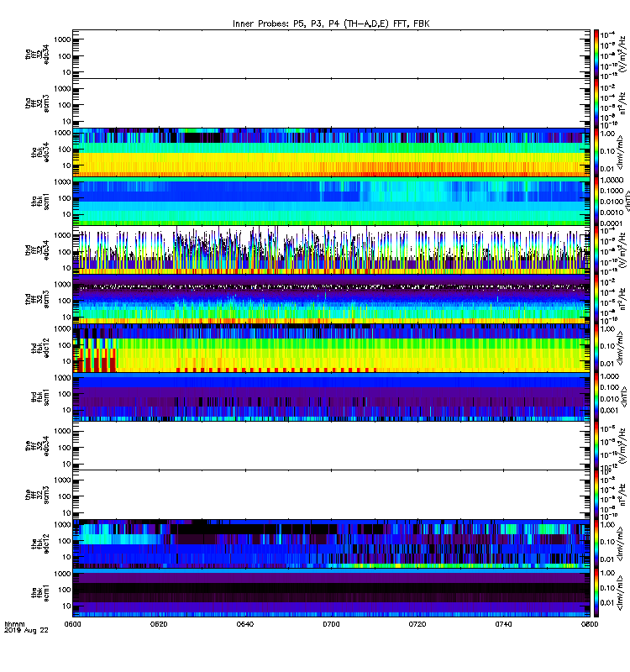Click the the fbk scm1 spectrogram panel
The image size is (630, 672).
331,593
